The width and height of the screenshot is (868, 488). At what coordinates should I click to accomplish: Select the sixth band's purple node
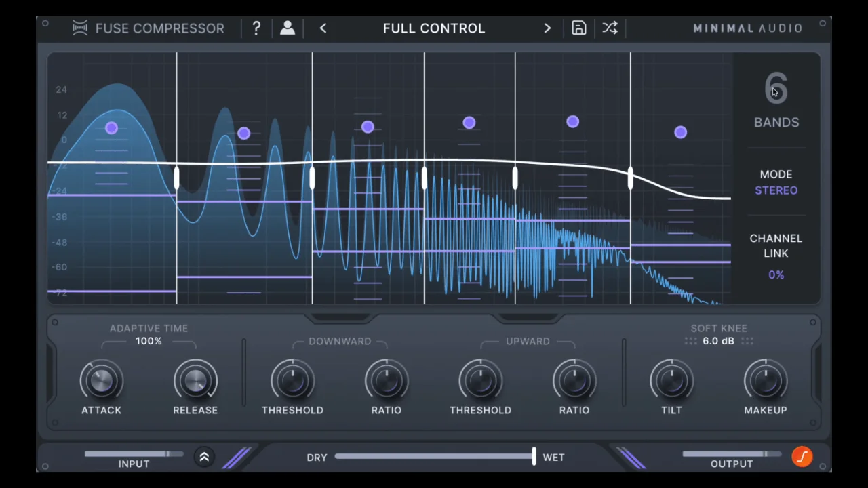pyautogui.click(x=681, y=133)
